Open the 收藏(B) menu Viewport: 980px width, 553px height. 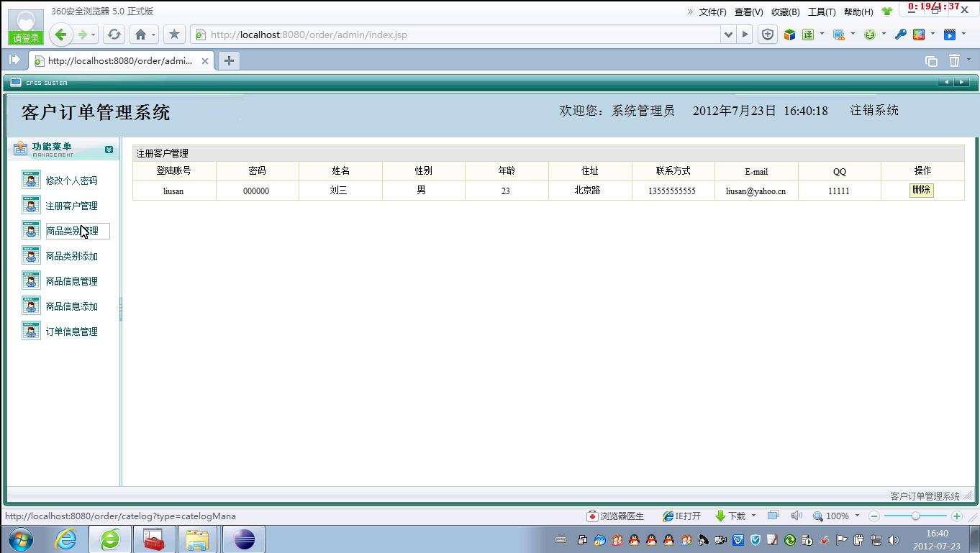coord(785,12)
